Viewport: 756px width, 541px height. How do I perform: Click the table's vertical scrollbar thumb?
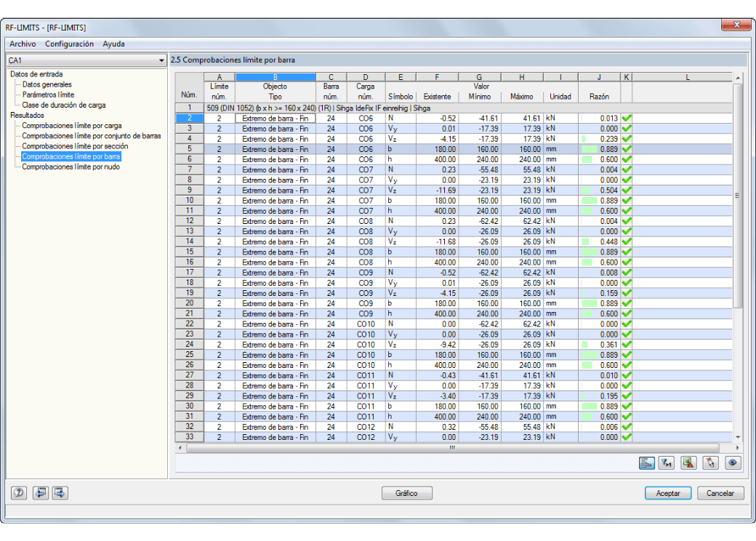pyautogui.click(x=738, y=196)
